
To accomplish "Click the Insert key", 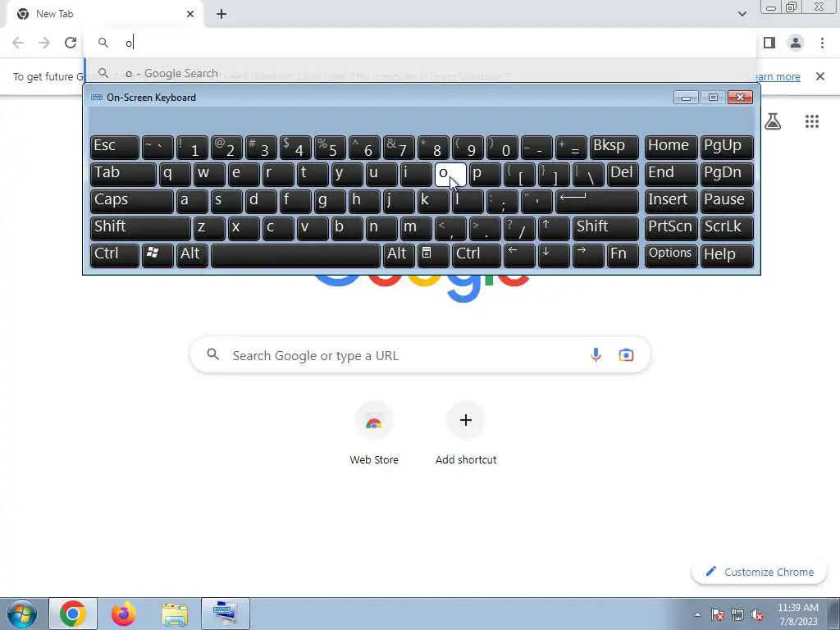I will [671, 202].
